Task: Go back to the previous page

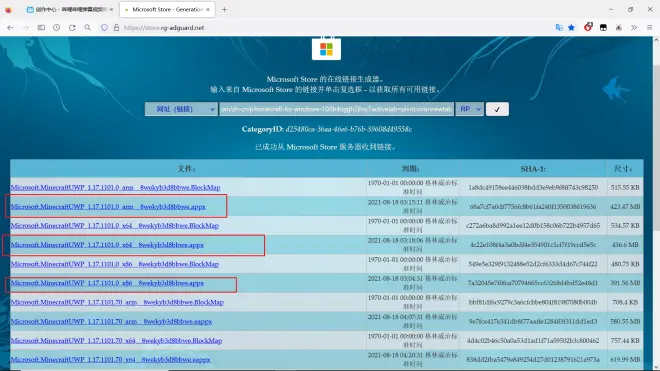Action: click(x=10, y=27)
